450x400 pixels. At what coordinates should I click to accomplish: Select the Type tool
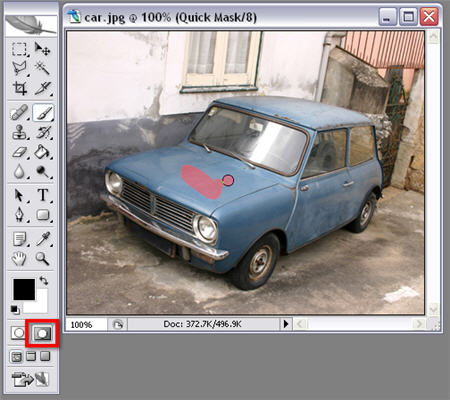[43, 195]
